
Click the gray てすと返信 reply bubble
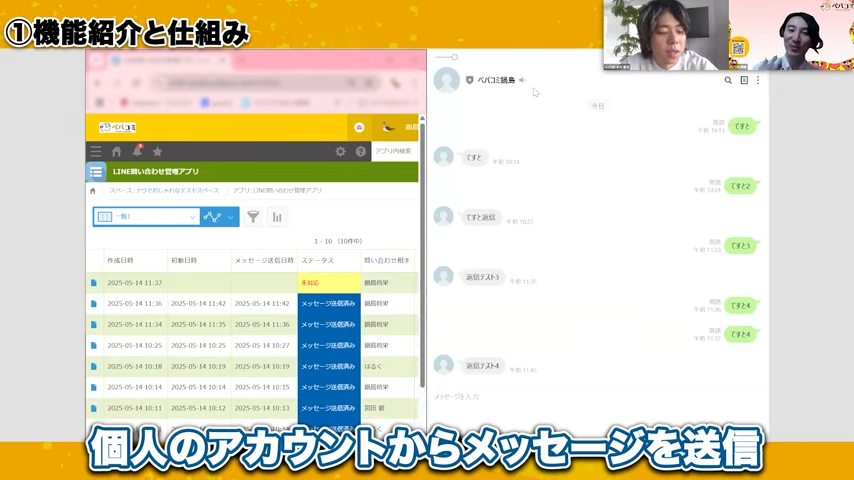click(x=480, y=217)
